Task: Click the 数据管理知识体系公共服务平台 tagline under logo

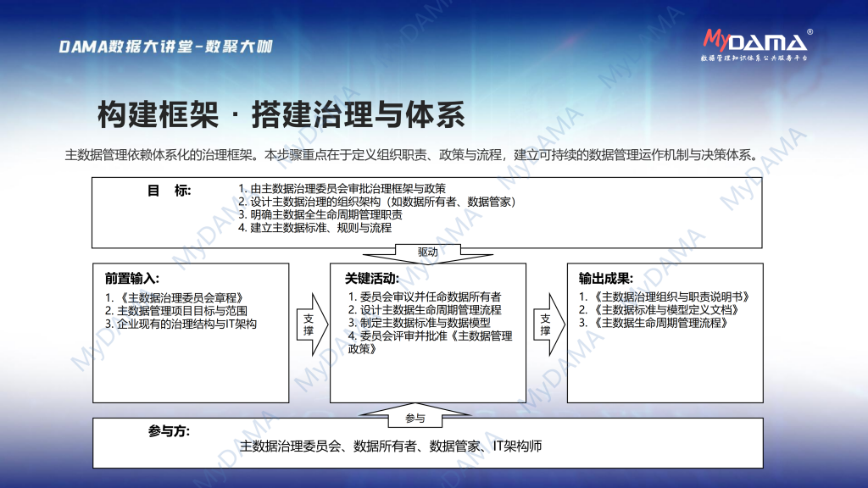Action: click(753, 59)
